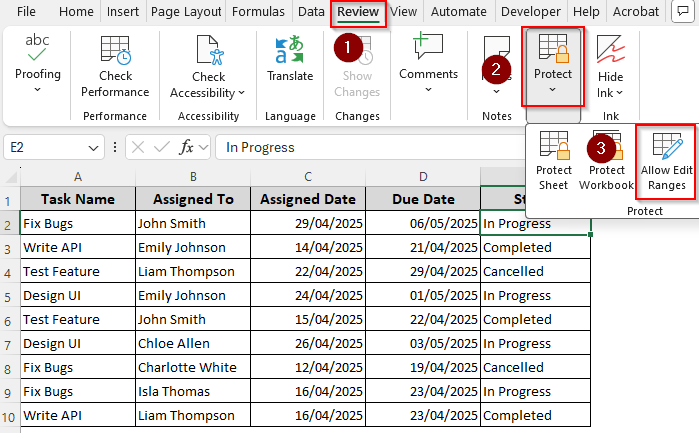Select the Review tab

tap(358, 12)
